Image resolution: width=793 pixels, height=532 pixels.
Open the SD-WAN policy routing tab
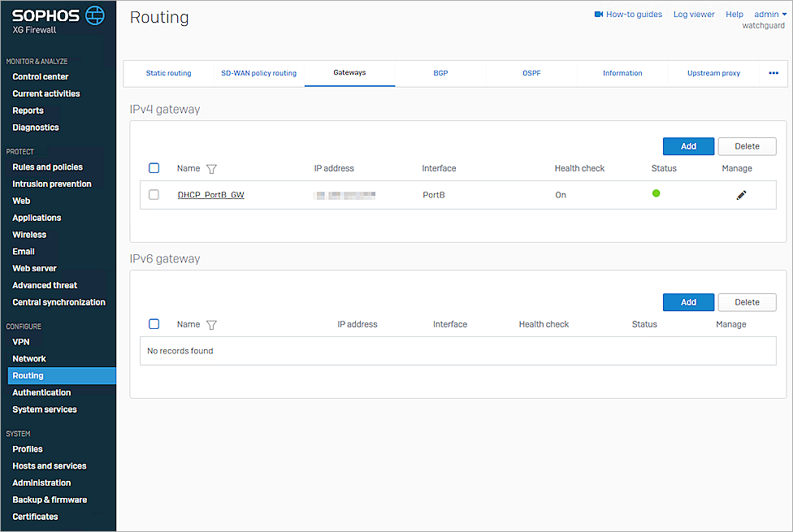(258, 72)
